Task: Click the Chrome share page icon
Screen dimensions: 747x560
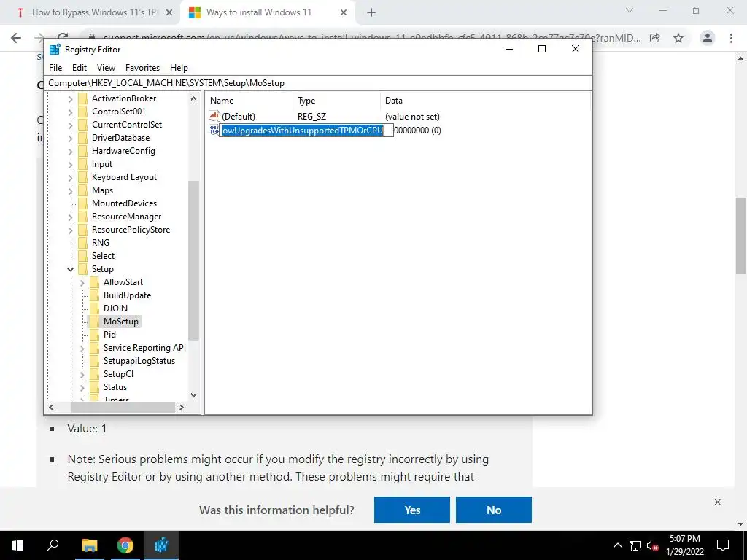Action: click(656, 38)
